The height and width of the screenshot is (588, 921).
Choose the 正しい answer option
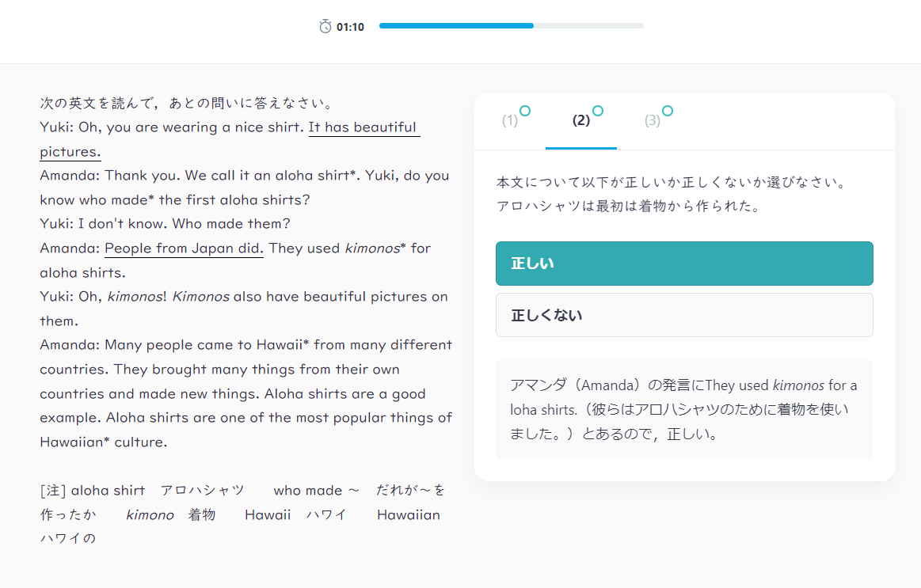684,264
